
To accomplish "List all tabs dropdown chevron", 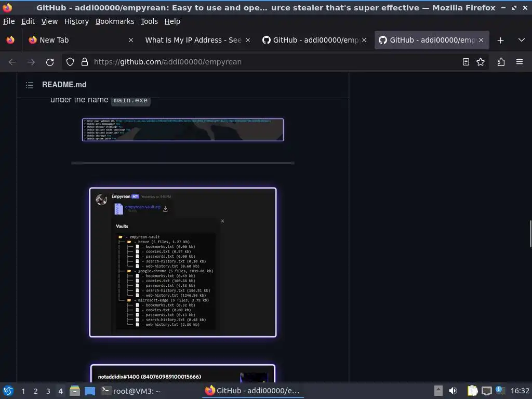I will tap(522, 40).
